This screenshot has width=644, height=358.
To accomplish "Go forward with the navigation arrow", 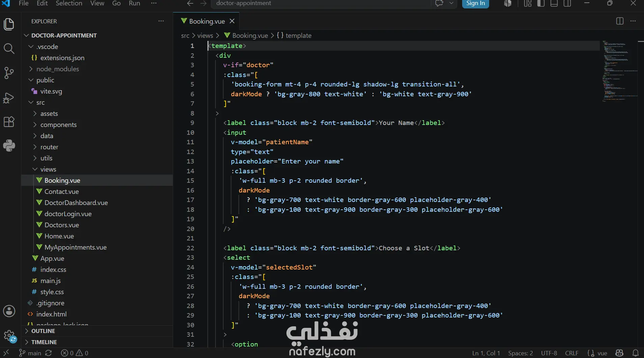I will tap(203, 3).
